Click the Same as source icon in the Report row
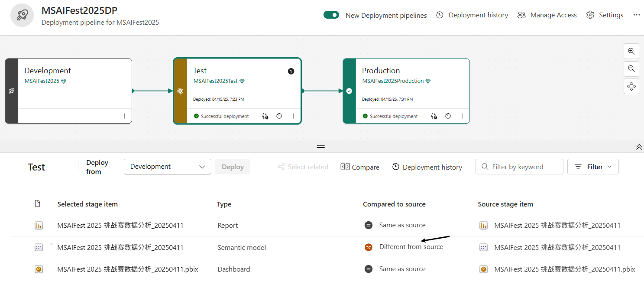Image resolution: width=644 pixels, height=282 pixels. [368, 225]
